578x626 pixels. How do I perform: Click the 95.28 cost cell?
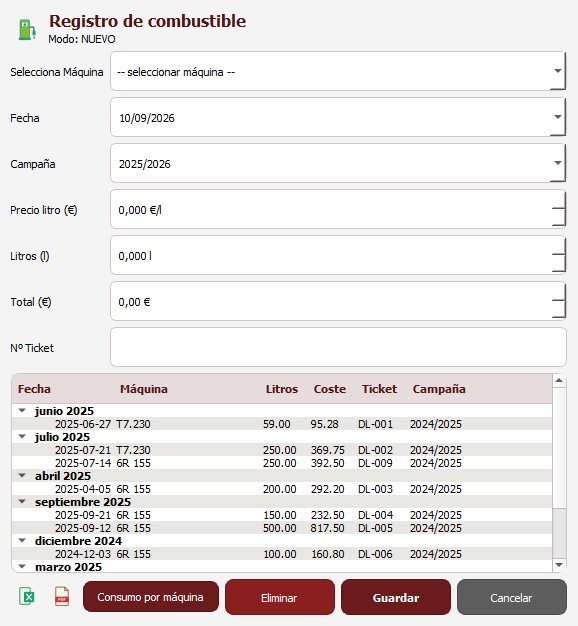325,424
